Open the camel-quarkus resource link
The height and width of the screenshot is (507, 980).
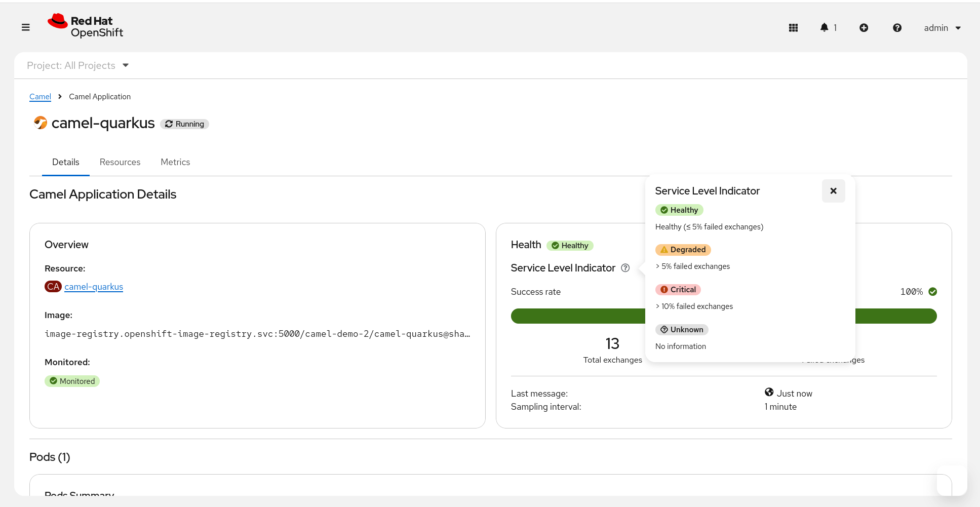(x=94, y=287)
